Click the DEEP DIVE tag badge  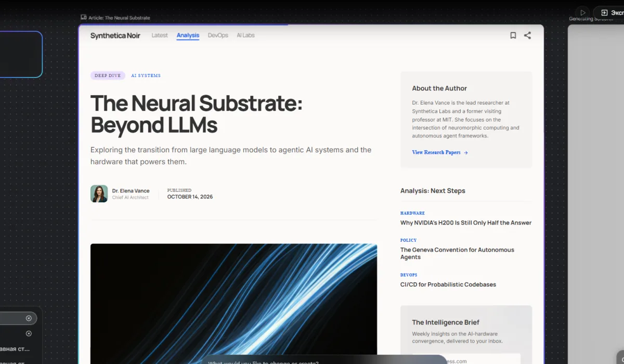pyautogui.click(x=108, y=75)
